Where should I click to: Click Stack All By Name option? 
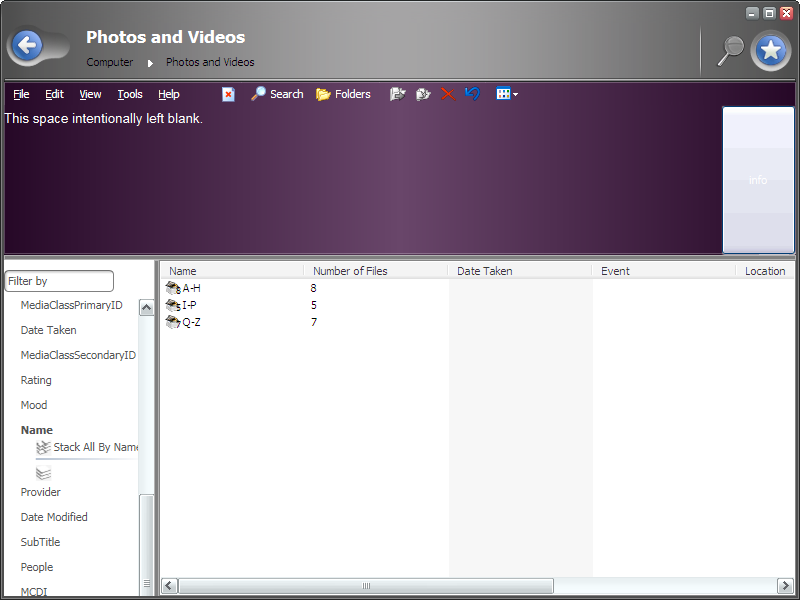click(95, 447)
